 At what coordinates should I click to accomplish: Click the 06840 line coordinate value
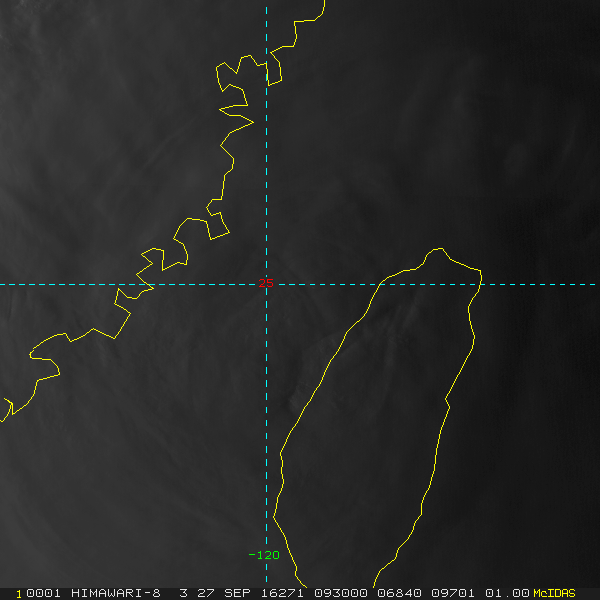399,593
